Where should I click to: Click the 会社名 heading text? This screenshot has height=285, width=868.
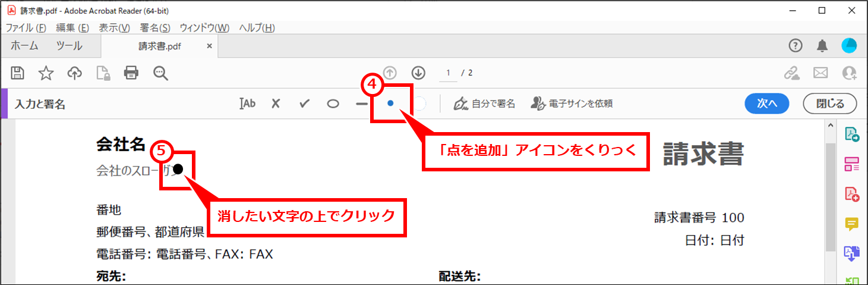(121, 144)
